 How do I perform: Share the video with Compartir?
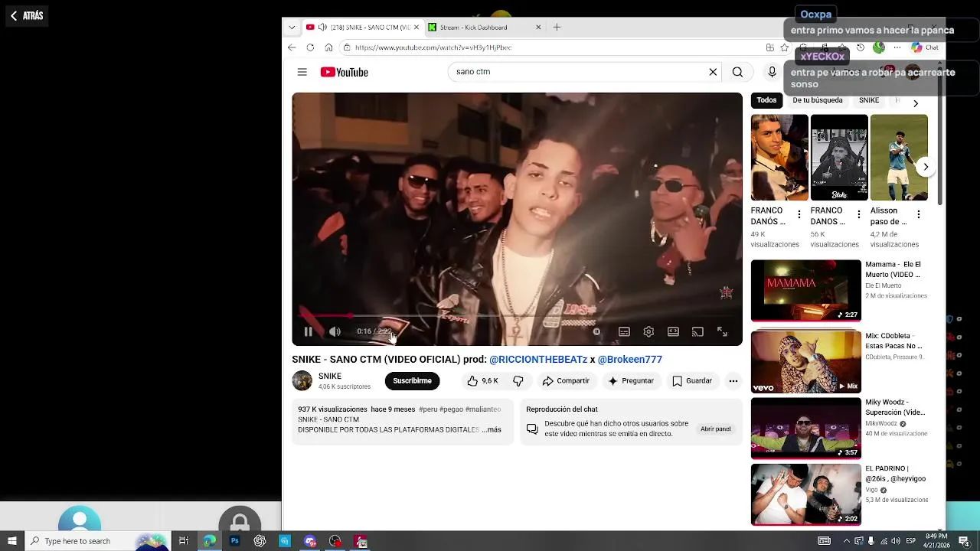click(x=566, y=380)
